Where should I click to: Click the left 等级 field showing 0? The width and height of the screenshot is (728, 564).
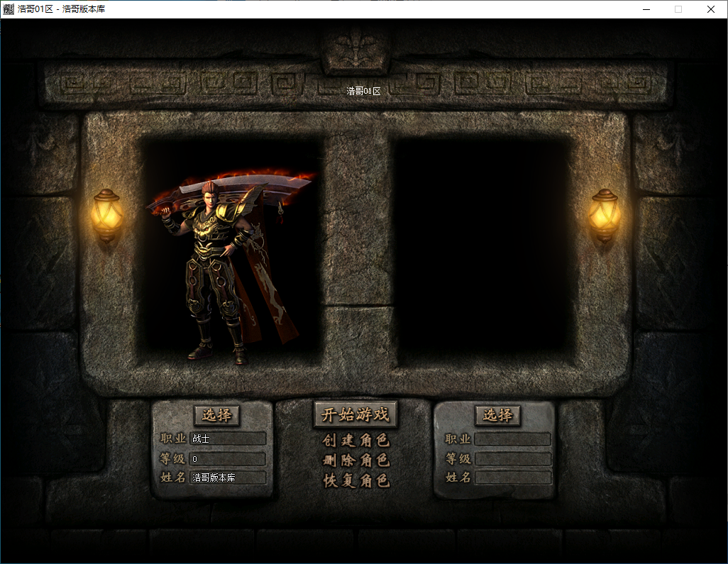pyautogui.click(x=227, y=459)
